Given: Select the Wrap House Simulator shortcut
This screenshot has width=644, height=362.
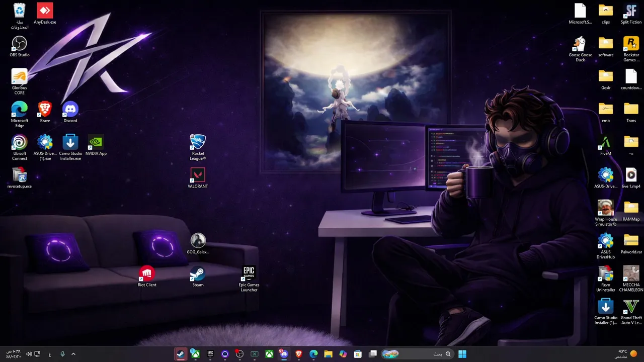Looking at the screenshot, I should pos(606,213).
